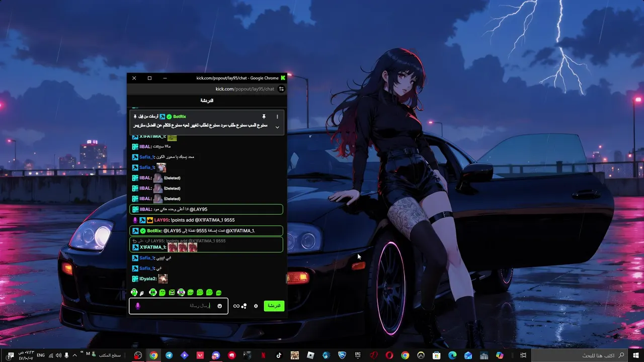Open Rocket League icon on the taskbar

click(x=342, y=355)
